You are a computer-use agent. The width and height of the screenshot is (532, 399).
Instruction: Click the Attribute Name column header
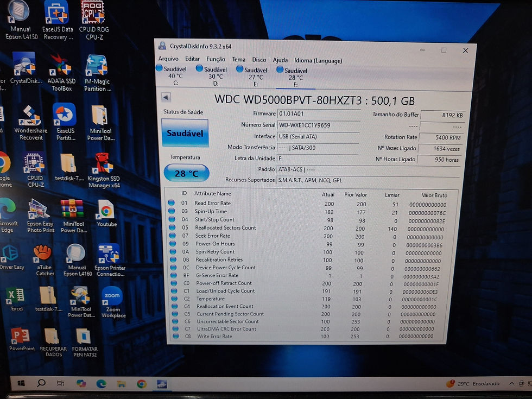click(x=213, y=193)
